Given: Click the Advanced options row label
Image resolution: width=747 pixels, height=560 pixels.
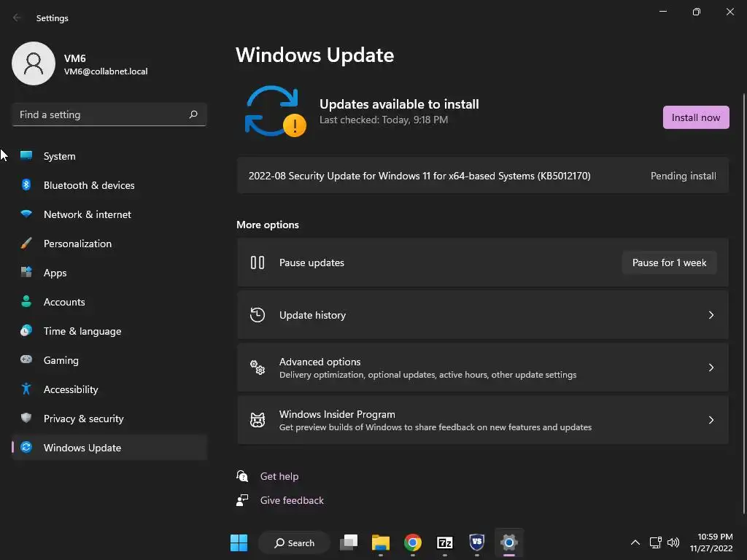Looking at the screenshot, I should pyautogui.click(x=320, y=362).
